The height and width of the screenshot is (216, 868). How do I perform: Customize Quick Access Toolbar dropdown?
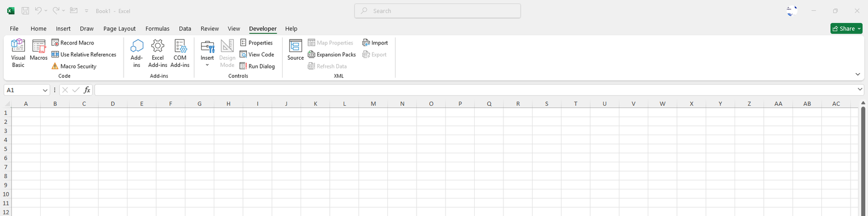(x=86, y=11)
